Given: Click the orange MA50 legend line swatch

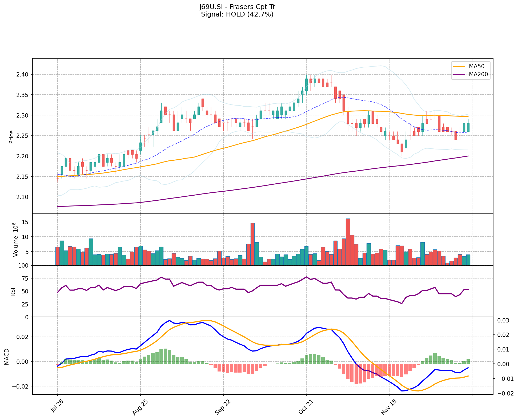Looking at the screenshot, I should coord(459,66).
